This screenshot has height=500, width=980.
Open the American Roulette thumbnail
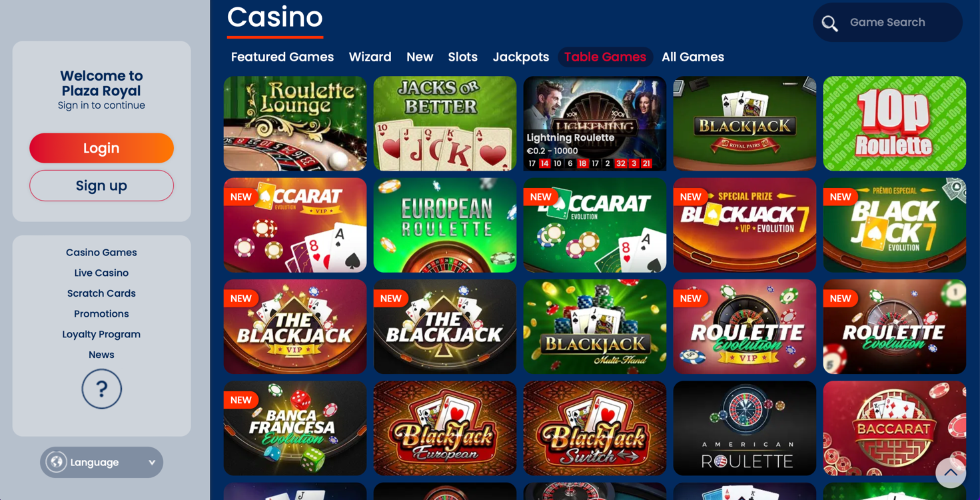pyautogui.click(x=745, y=428)
